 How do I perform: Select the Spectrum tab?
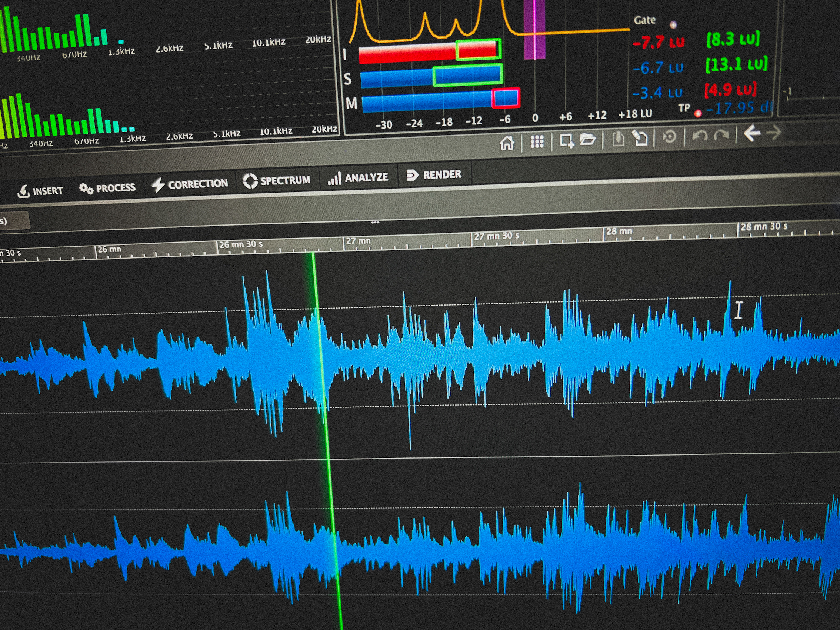pyautogui.click(x=276, y=180)
